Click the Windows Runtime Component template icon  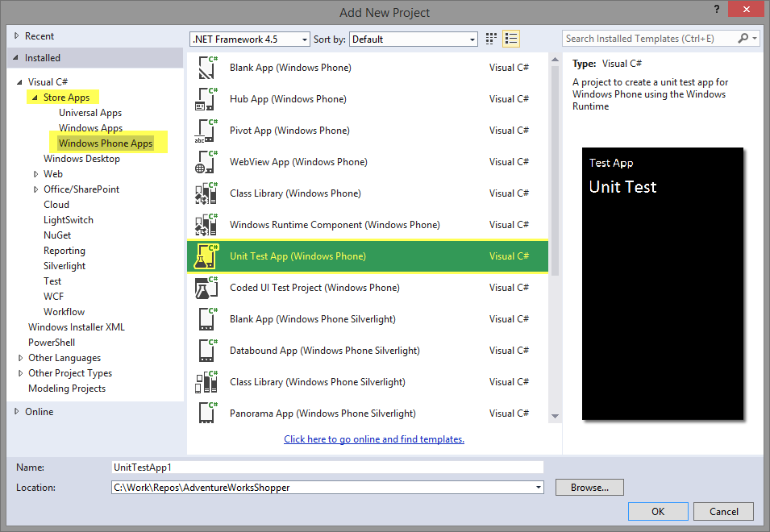point(206,225)
